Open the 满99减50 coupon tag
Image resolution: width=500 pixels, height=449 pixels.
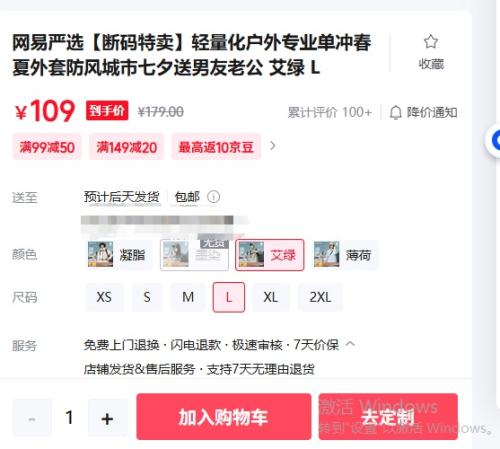click(x=47, y=147)
